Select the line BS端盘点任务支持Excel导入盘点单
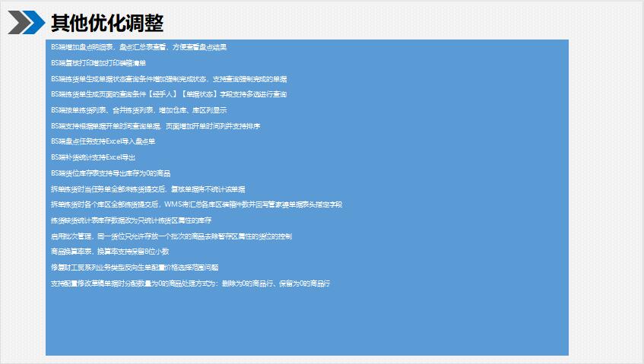644x364 pixels. [103, 141]
